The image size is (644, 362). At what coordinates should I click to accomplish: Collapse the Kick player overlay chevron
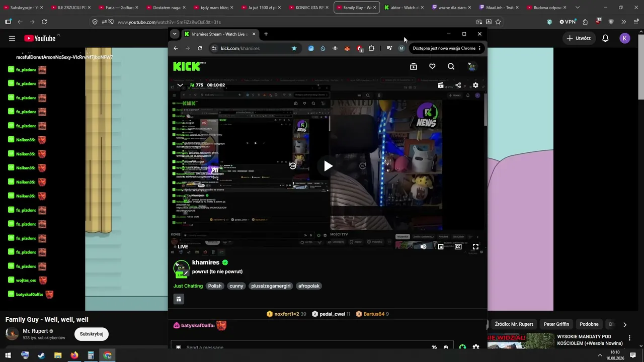[180, 85]
